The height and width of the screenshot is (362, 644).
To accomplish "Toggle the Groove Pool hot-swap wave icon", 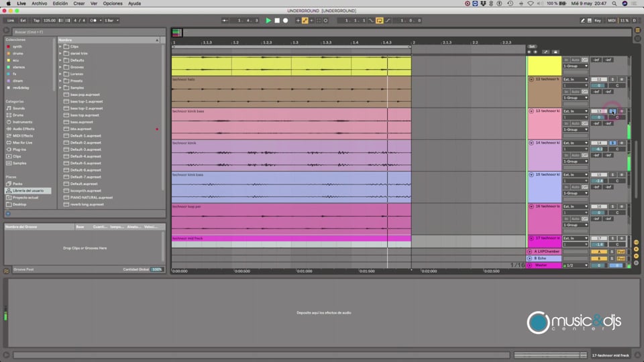I will tap(6, 271).
